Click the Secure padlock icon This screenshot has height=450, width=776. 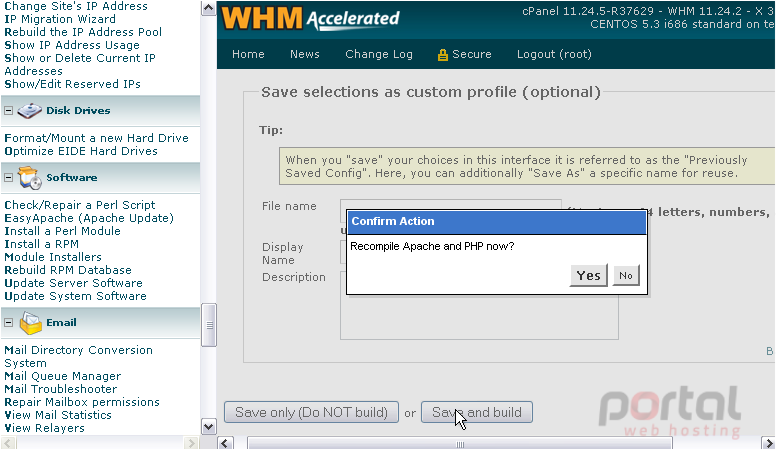(442, 54)
